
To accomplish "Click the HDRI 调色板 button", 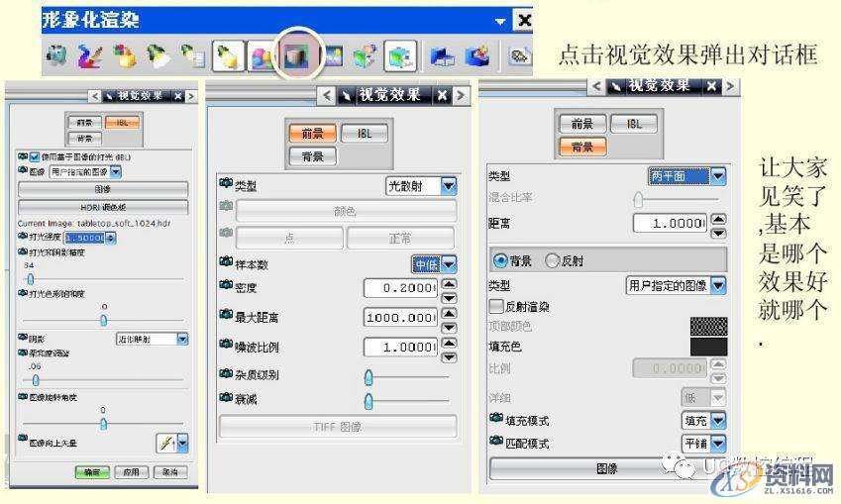I will pos(103,207).
